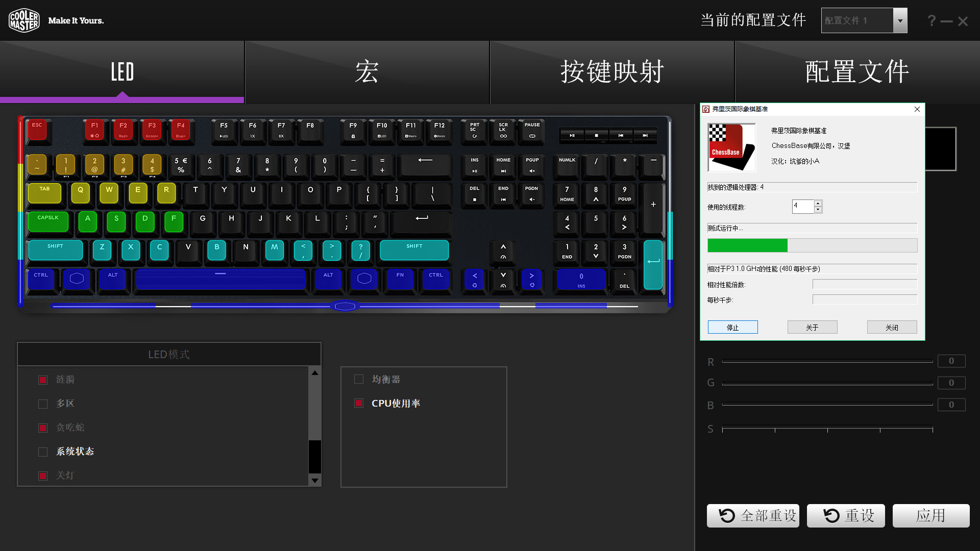Toggle the CPU使用率 checkbox
The width and height of the screenshot is (980, 551).
pos(359,403)
